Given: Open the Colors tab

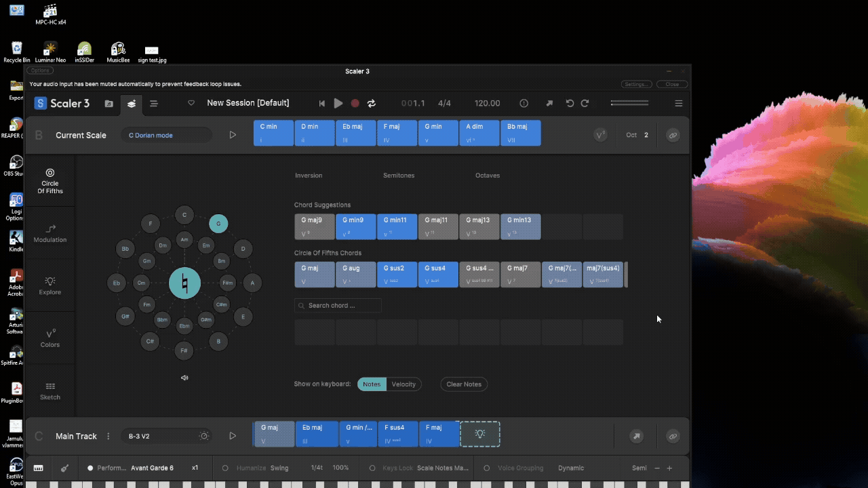Looking at the screenshot, I should pos(50,338).
